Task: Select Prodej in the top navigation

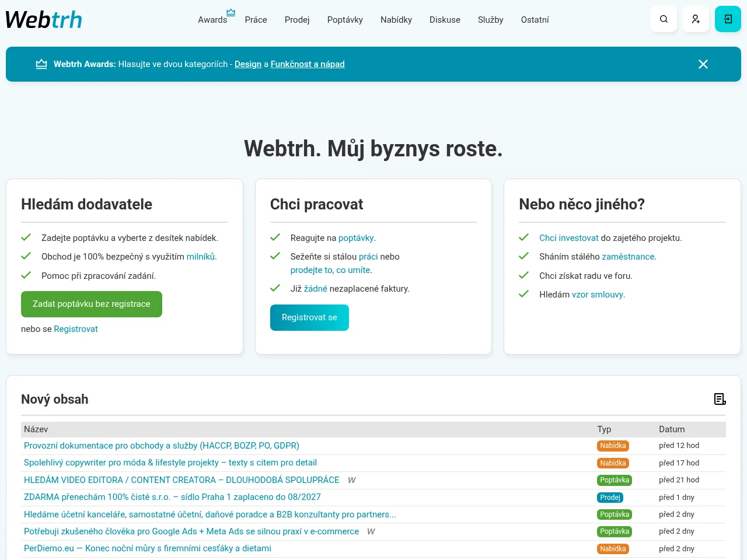Action: pos(297,20)
